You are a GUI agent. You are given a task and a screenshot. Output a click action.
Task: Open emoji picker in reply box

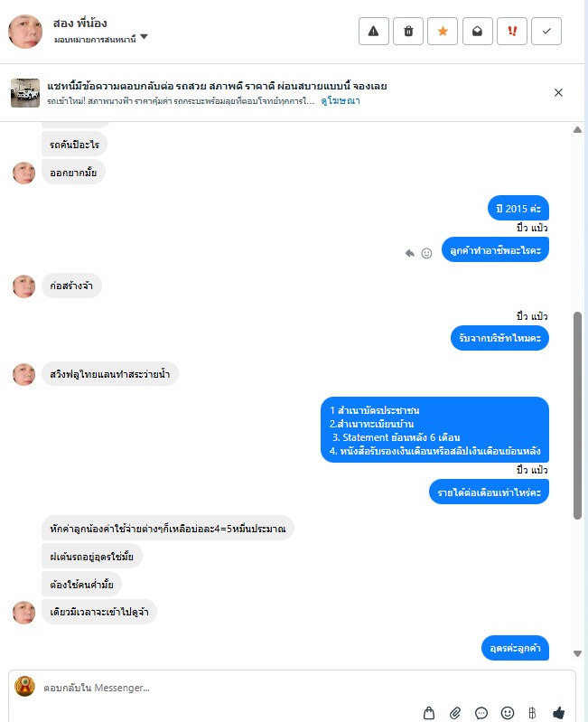coord(508,713)
